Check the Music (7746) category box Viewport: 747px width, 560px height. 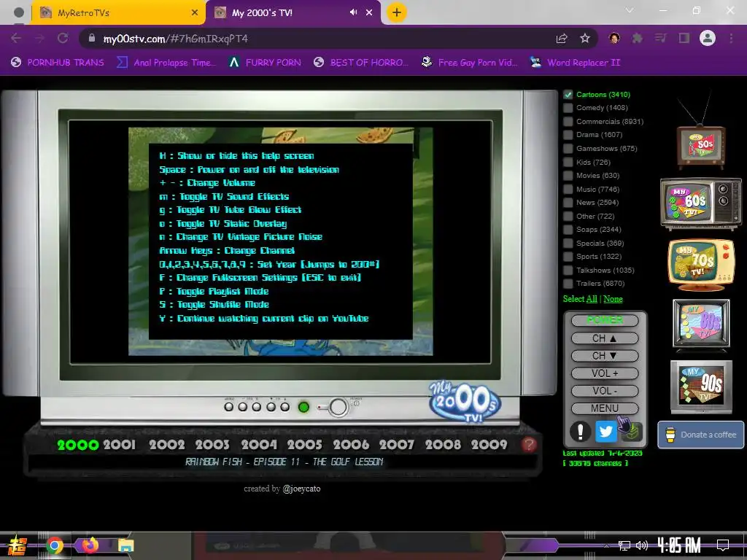pos(568,189)
